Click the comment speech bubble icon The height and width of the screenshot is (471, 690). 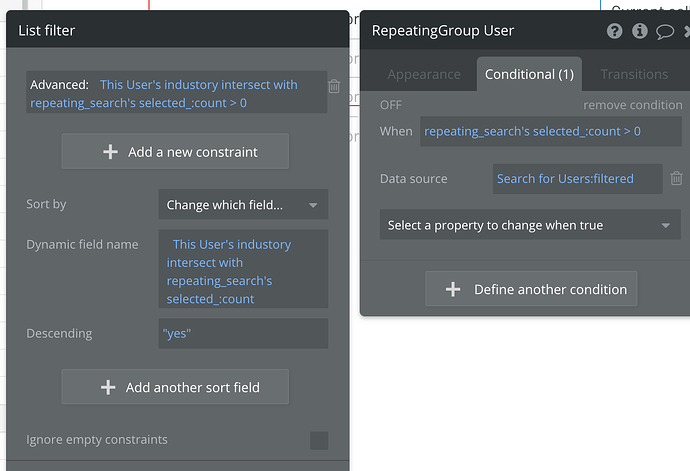pyautogui.click(x=665, y=31)
